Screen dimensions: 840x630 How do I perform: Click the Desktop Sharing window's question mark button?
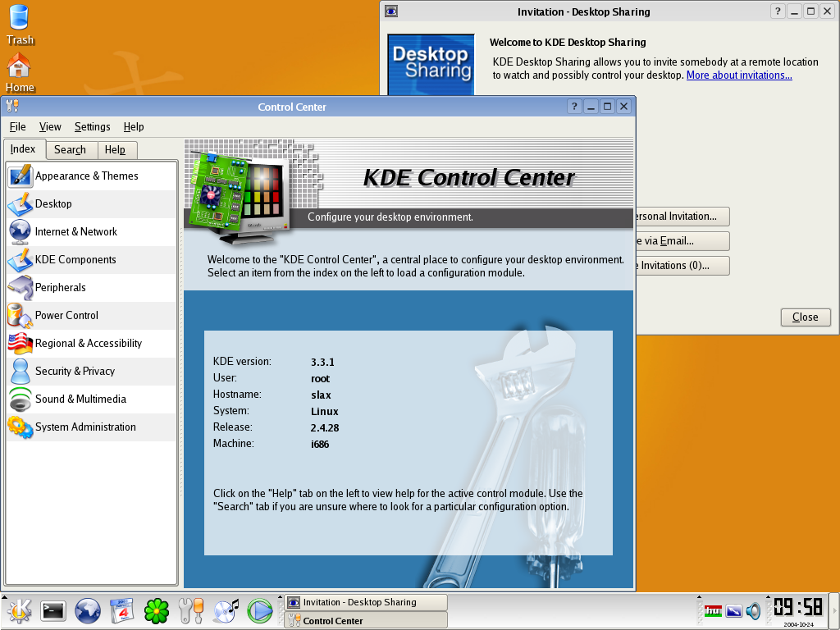pyautogui.click(x=778, y=11)
